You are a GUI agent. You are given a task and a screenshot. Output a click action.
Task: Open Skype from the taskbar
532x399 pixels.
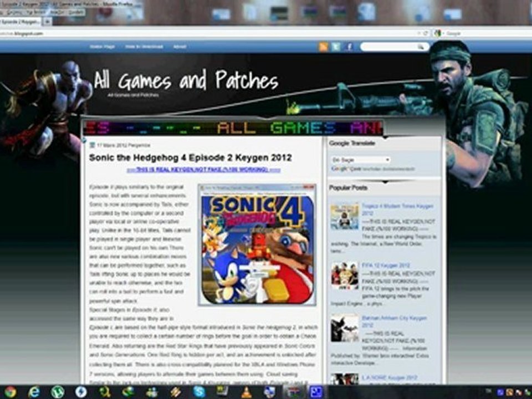tap(199, 392)
